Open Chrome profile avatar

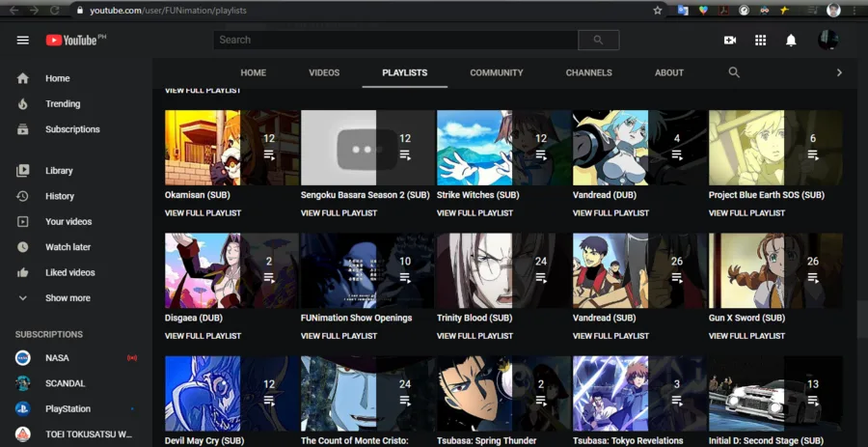pyautogui.click(x=833, y=10)
